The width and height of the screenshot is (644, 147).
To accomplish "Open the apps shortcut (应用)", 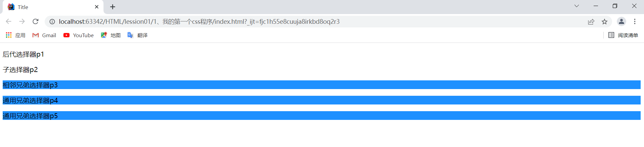I will 15,35.
